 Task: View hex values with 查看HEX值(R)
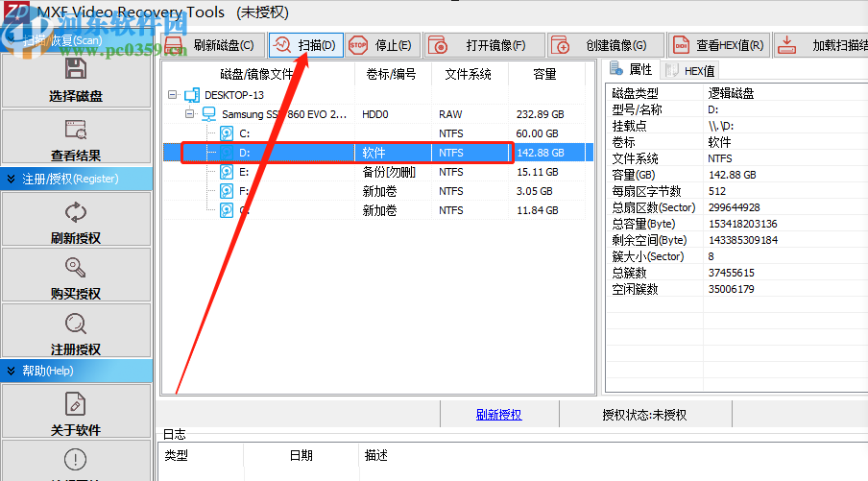click(x=719, y=45)
